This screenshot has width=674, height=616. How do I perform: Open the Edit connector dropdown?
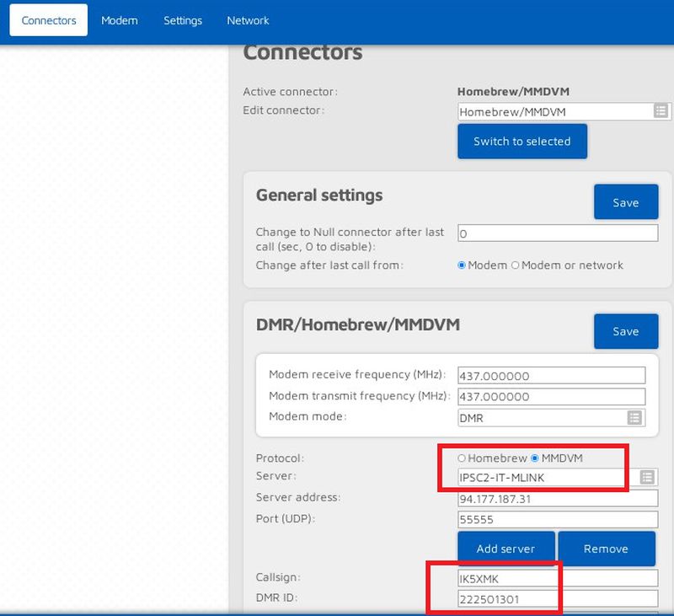(x=564, y=111)
